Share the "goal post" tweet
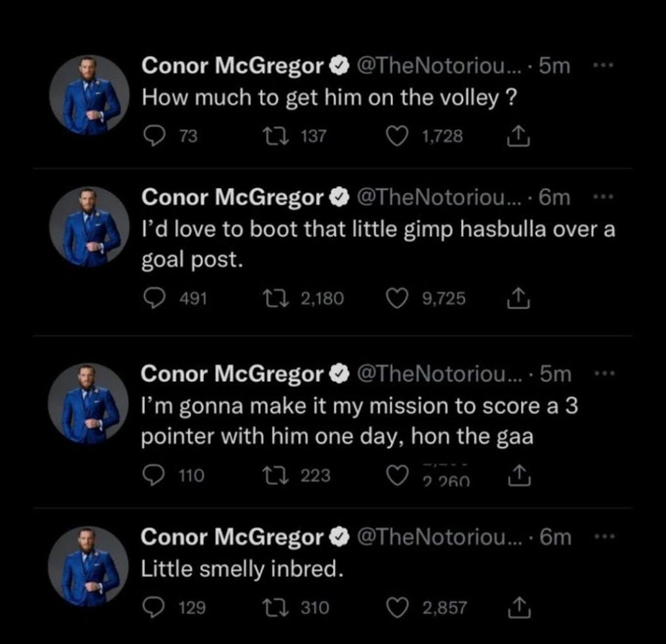Image resolution: width=666 pixels, height=644 pixels. pos(514,299)
